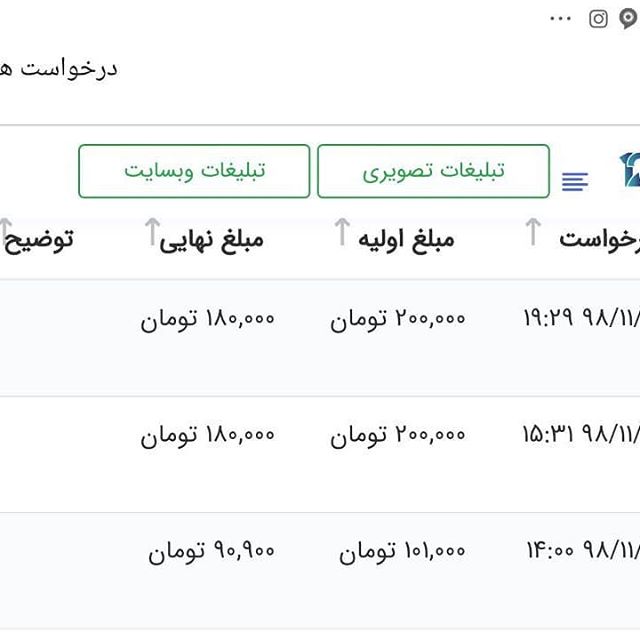The width and height of the screenshot is (640, 640).
Task: Click the ۹۰,۹۰۰ تومان final amount
Action: pos(211,551)
